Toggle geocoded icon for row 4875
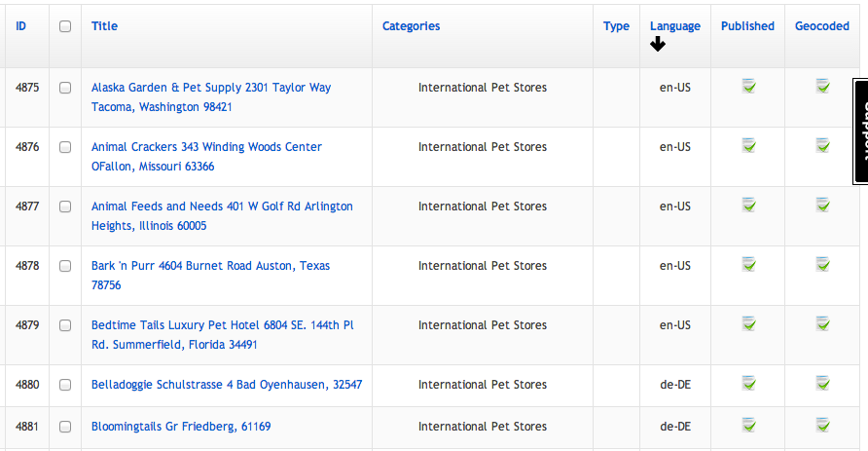 point(822,87)
